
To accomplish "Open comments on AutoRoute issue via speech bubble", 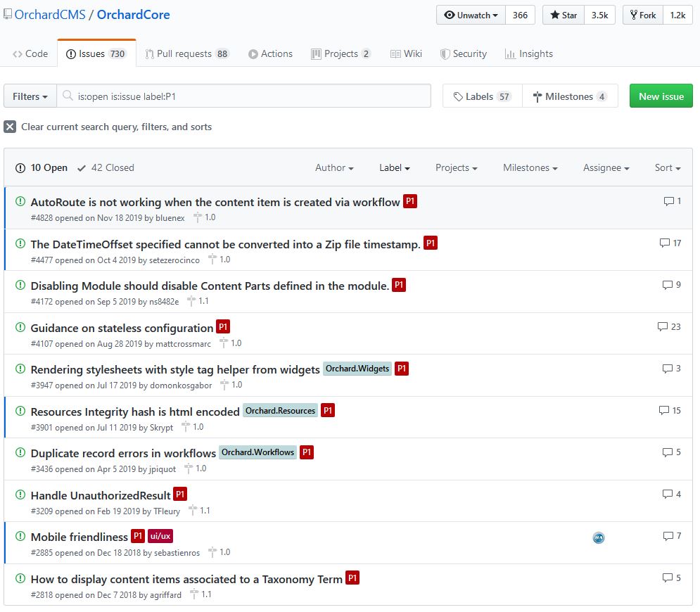I will [668, 201].
